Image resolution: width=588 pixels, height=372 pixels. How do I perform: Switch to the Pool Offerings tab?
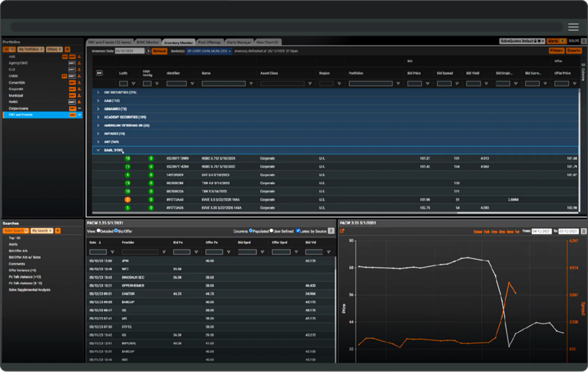(210, 42)
